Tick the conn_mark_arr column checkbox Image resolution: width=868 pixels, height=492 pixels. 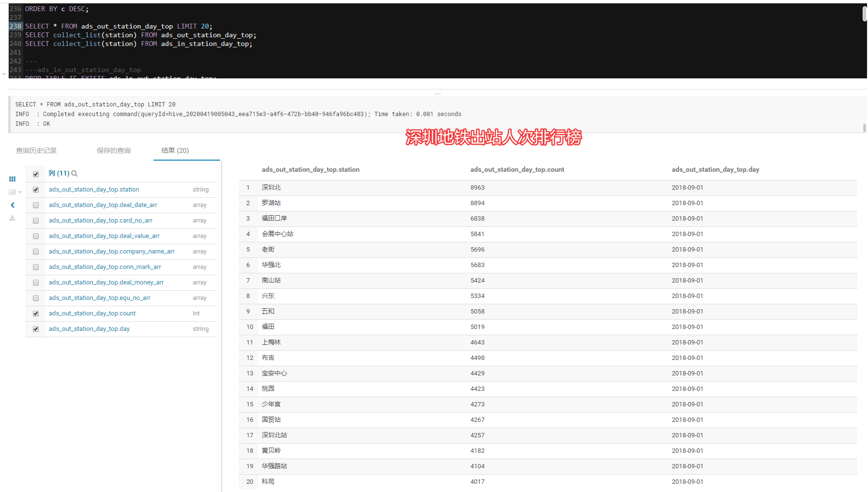[x=36, y=267]
